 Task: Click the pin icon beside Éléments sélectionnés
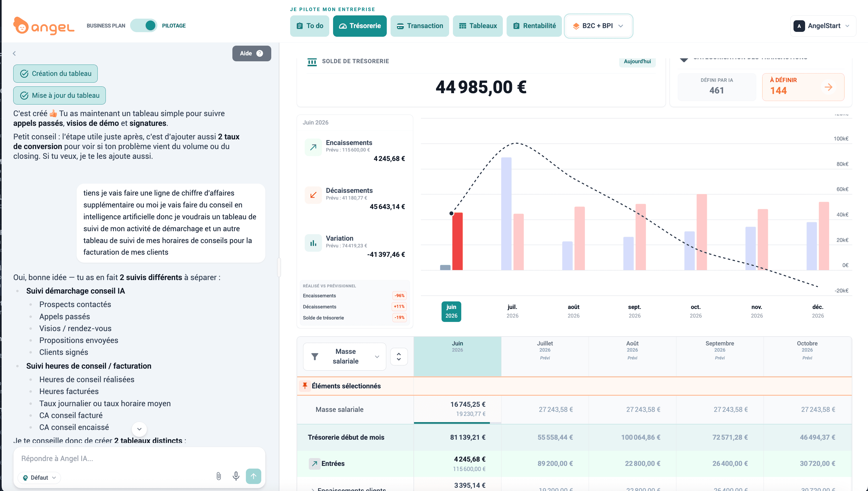[x=305, y=385]
